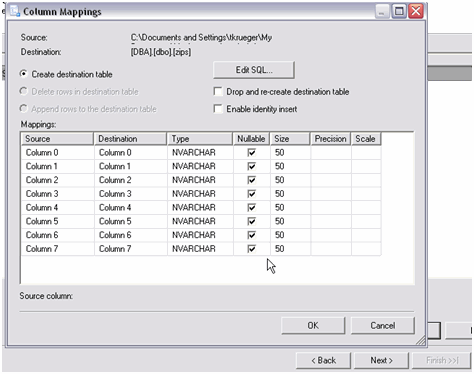
Task: Uncheck Nullable for Column 1
Action: point(252,166)
